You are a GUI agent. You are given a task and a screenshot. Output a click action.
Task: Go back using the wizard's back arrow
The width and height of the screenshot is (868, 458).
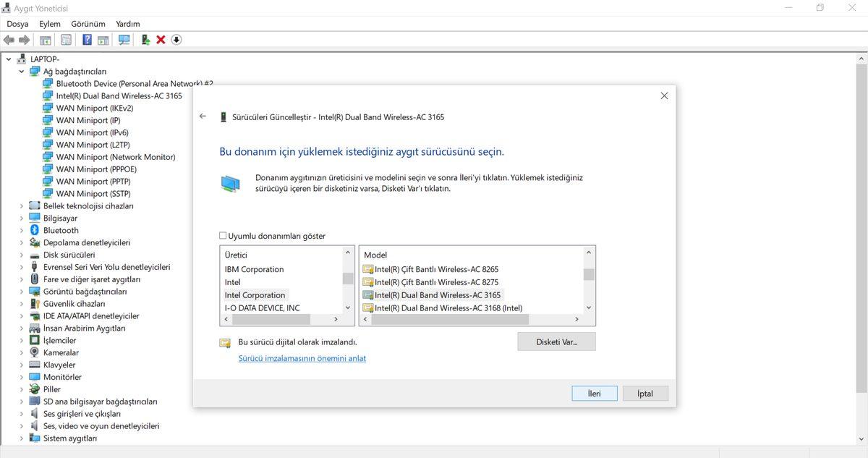coord(203,116)
